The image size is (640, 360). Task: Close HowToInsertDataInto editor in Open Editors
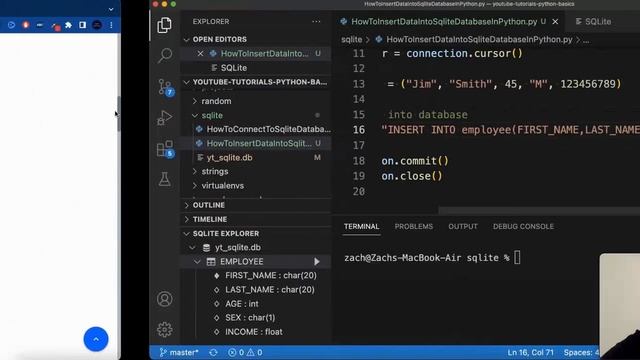pos(200,53)
